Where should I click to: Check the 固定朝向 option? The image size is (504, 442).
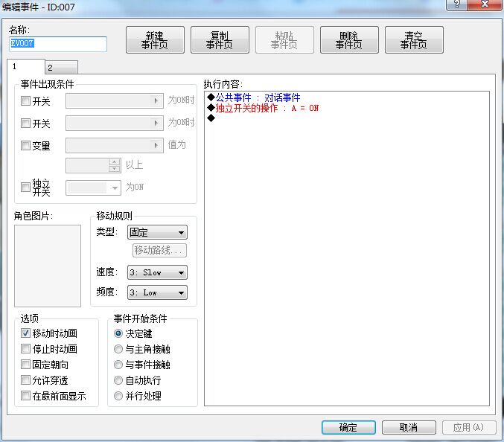25,365
